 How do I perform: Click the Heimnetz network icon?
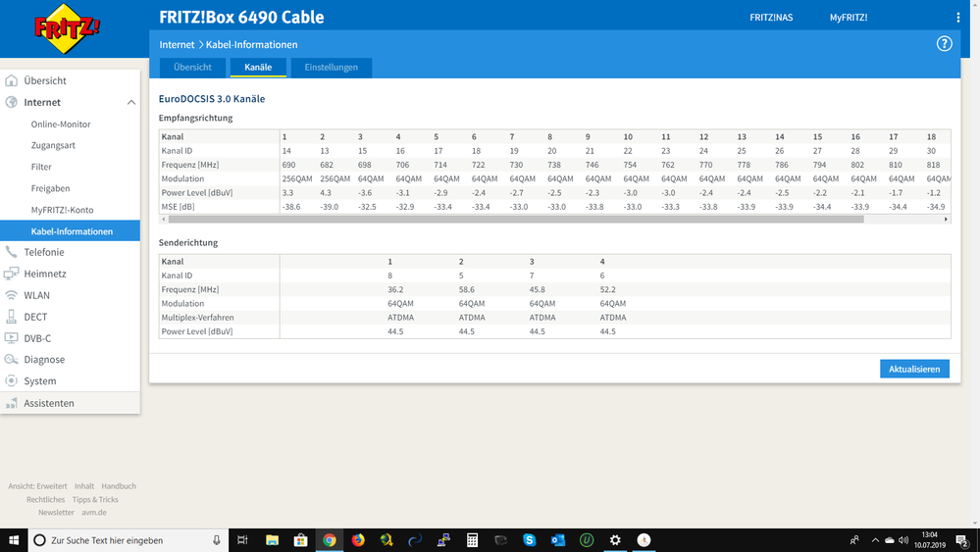point(11,274)
